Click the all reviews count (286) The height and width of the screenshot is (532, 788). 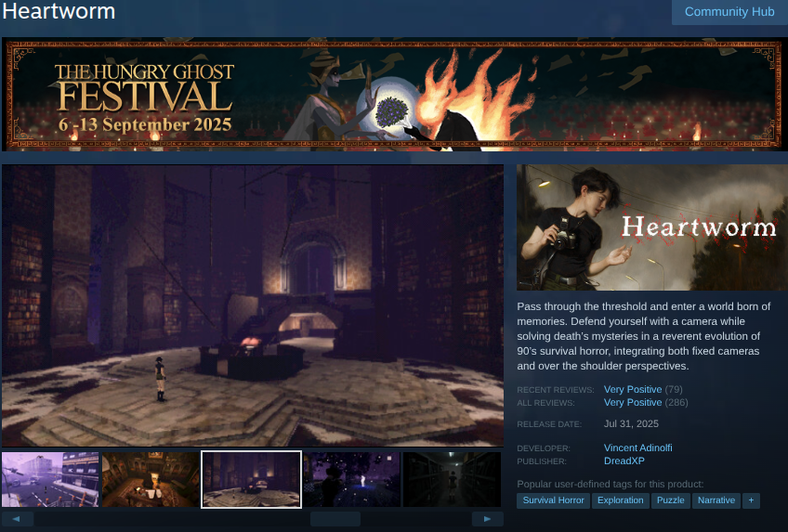[x=676, y=403]
